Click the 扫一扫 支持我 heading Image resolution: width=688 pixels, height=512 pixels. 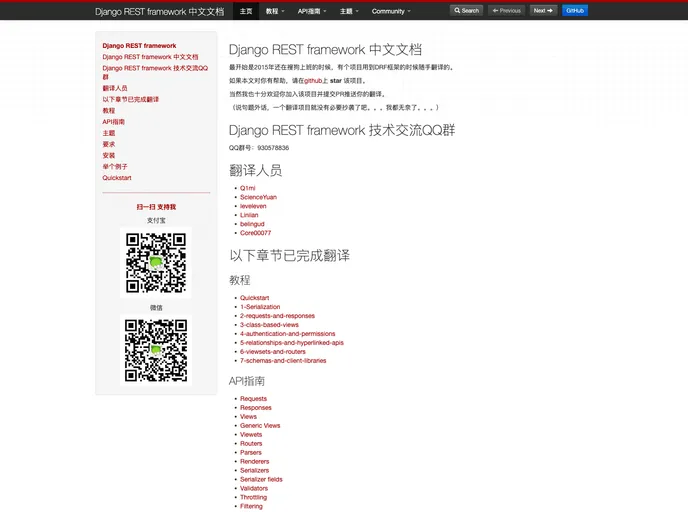[156, 207]
